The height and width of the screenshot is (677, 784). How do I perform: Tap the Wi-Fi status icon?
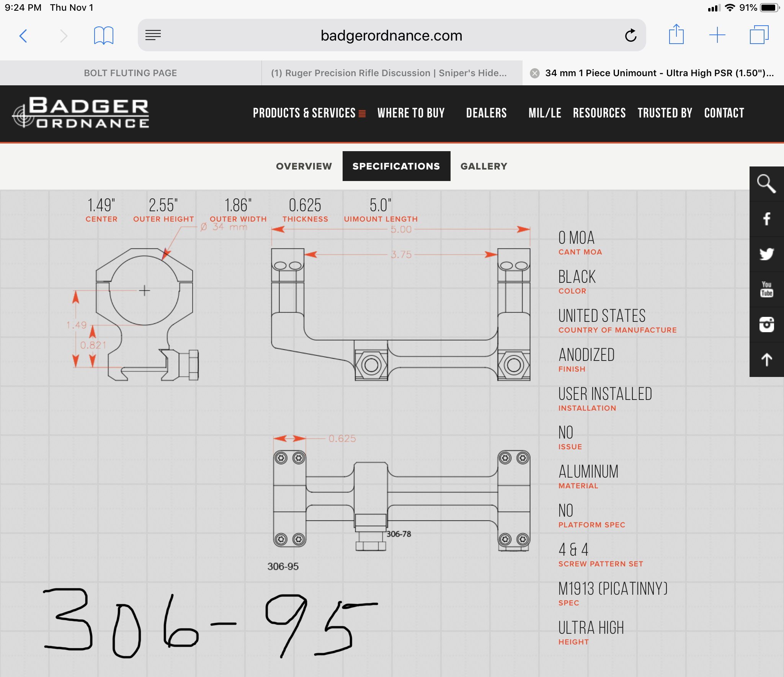(x=730, y=8)
